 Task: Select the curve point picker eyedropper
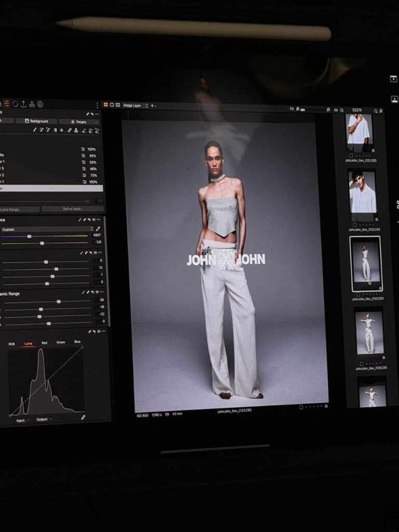(83, 417)
